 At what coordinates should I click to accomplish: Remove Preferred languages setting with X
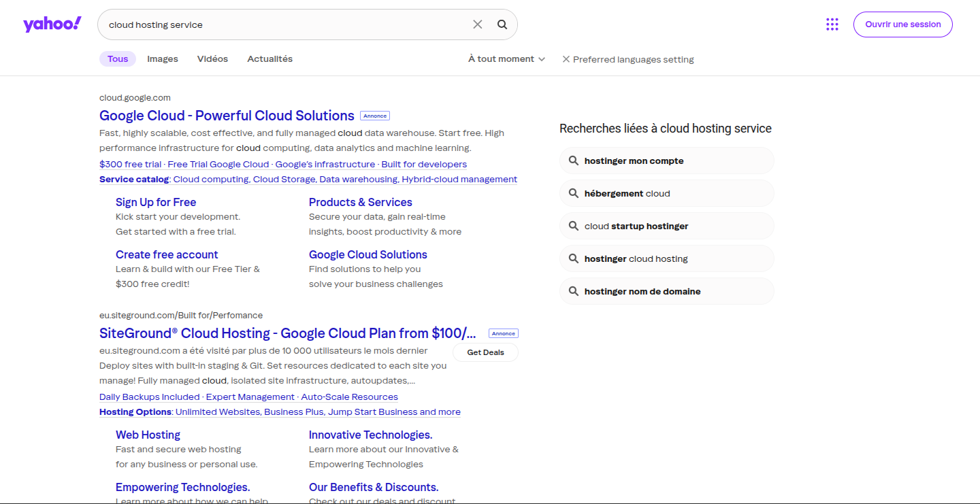[x=566, y=59]
